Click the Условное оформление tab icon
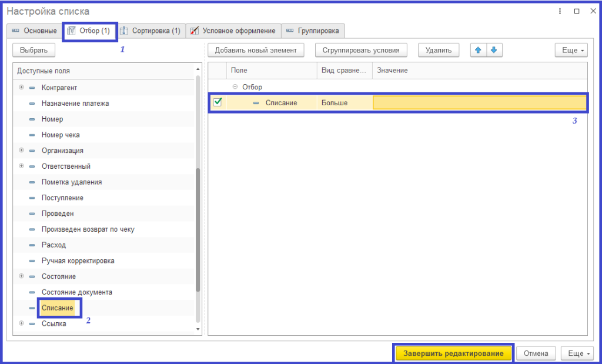 (x=194, y=31)
